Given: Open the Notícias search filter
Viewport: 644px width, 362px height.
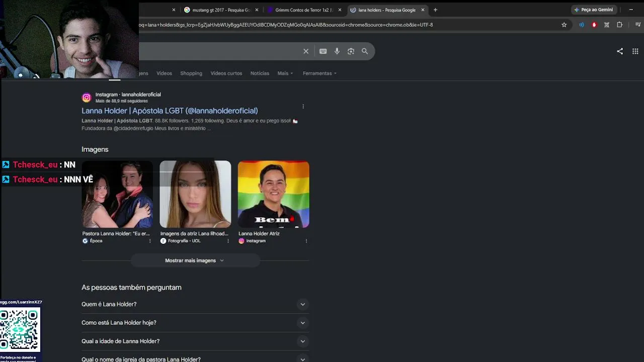Looking at the screenshot, I should [260, 73].
